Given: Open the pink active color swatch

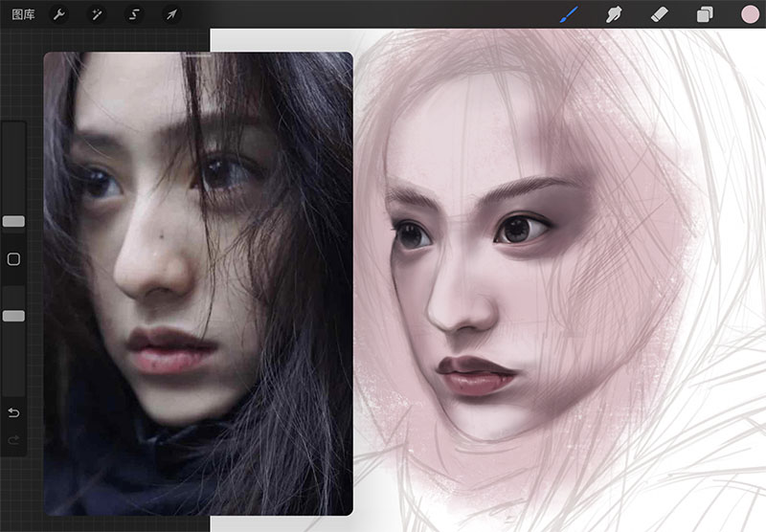Looking at the screenshot, I should pyautogui.click(x=751, y=14).
